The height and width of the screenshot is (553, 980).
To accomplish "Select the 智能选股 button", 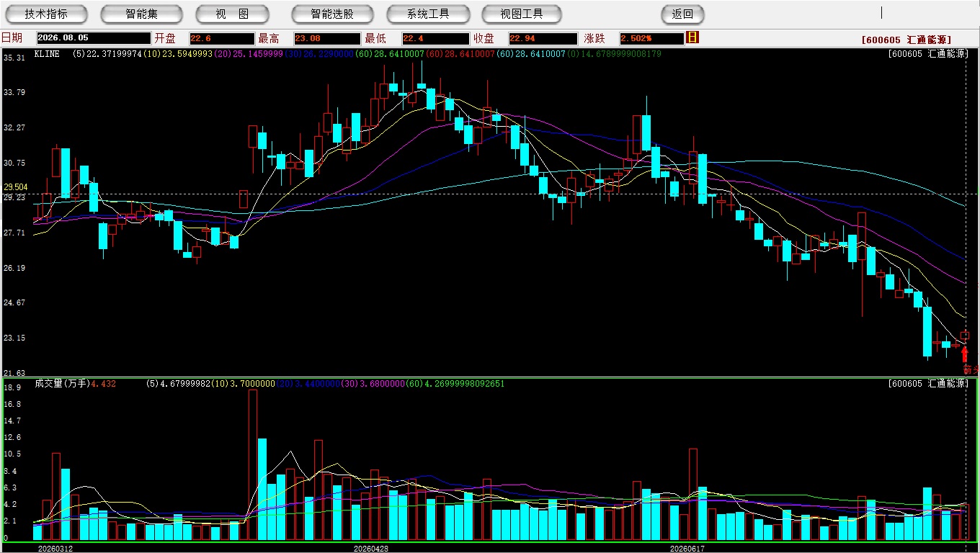I will 332,14.
